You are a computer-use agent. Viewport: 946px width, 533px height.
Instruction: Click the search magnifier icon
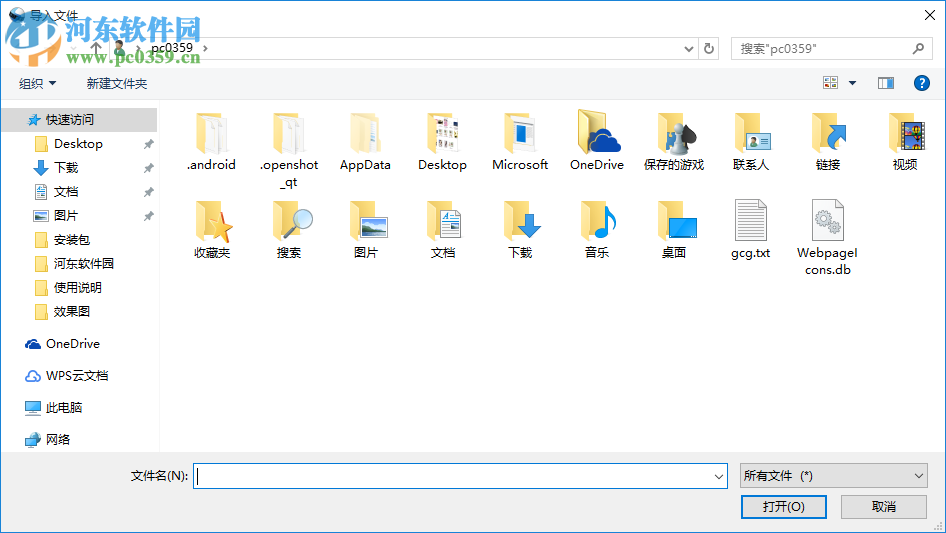[918, 49]
